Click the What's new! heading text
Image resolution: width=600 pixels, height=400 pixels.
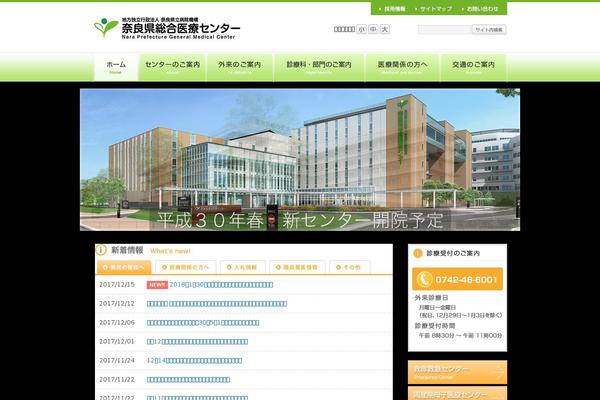pos(170,251)
